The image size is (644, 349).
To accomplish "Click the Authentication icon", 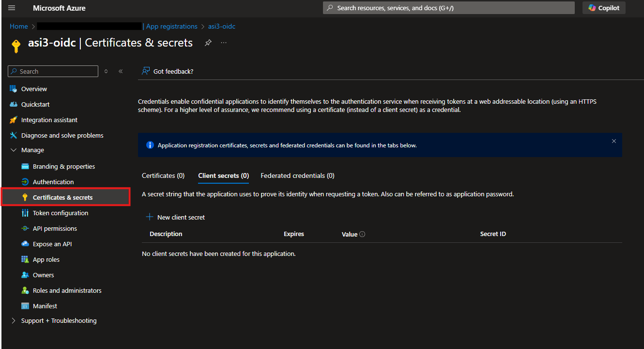I will [25, 182].
